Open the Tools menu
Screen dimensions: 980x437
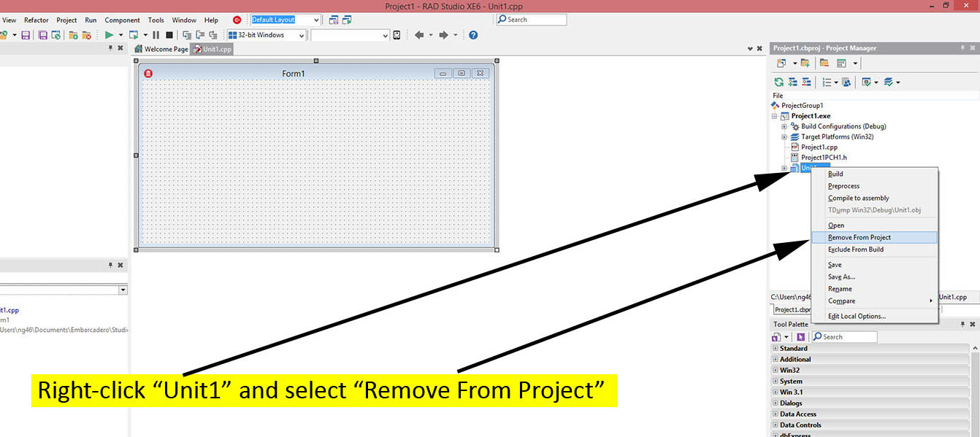(156, 20)
